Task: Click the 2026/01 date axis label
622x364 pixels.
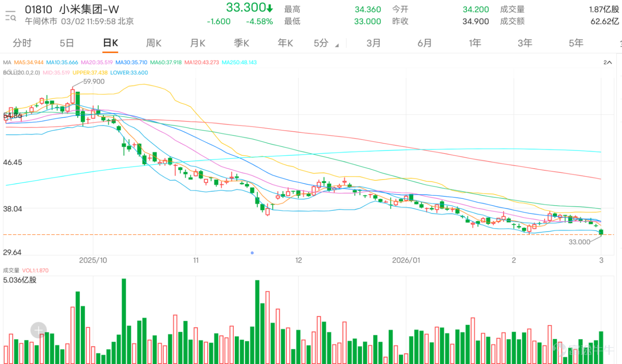Action: (406, 260)
